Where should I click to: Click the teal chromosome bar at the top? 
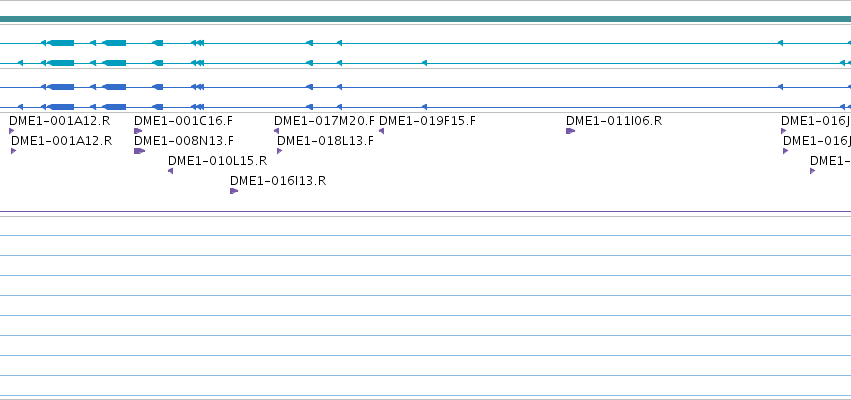click(426, 19)
